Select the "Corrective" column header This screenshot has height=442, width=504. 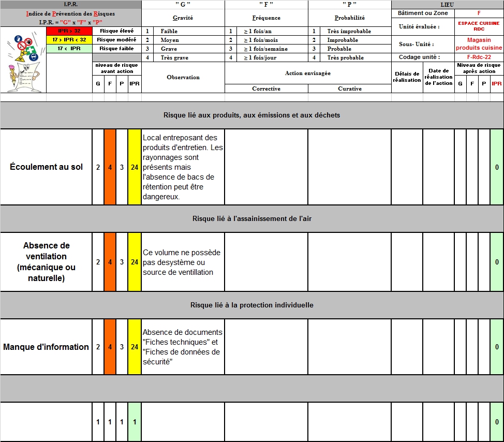266,89
